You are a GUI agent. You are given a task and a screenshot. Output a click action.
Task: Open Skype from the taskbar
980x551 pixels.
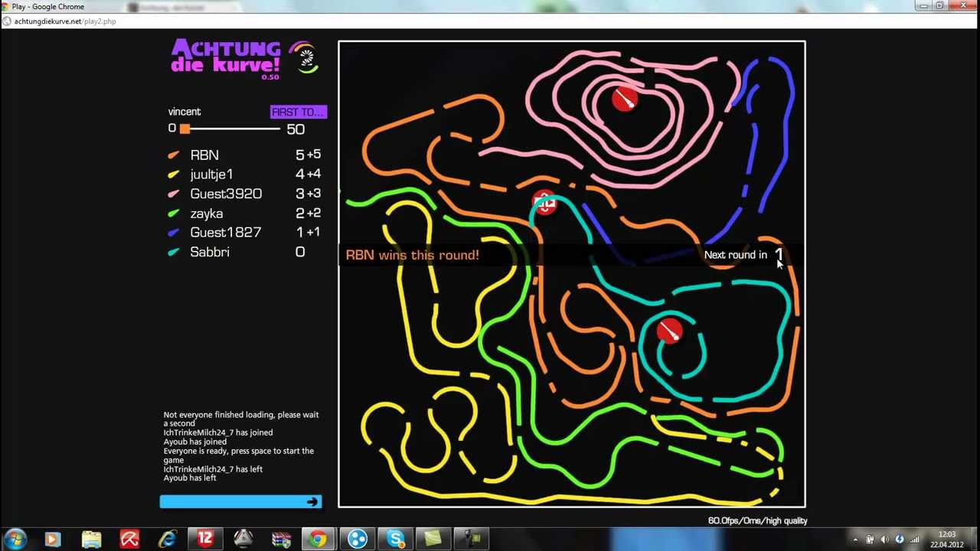coord(395,540)
